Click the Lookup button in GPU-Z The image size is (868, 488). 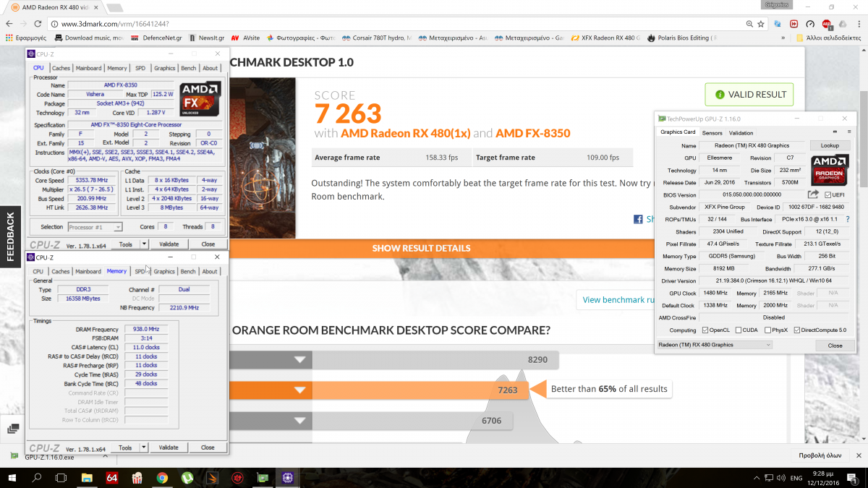[x=830, y=145]
